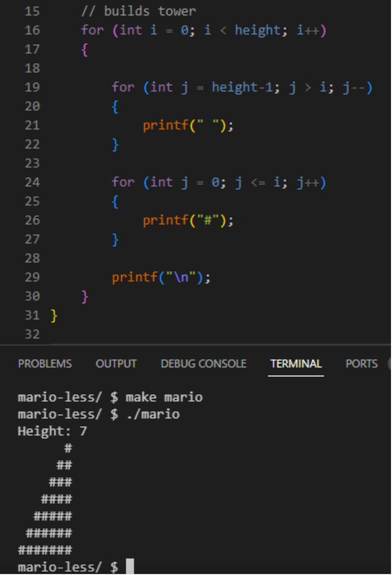The height and width of the screenshot is (575, 392).
Task: Click the pink opening brace on line 17
Action: [84, 49]
